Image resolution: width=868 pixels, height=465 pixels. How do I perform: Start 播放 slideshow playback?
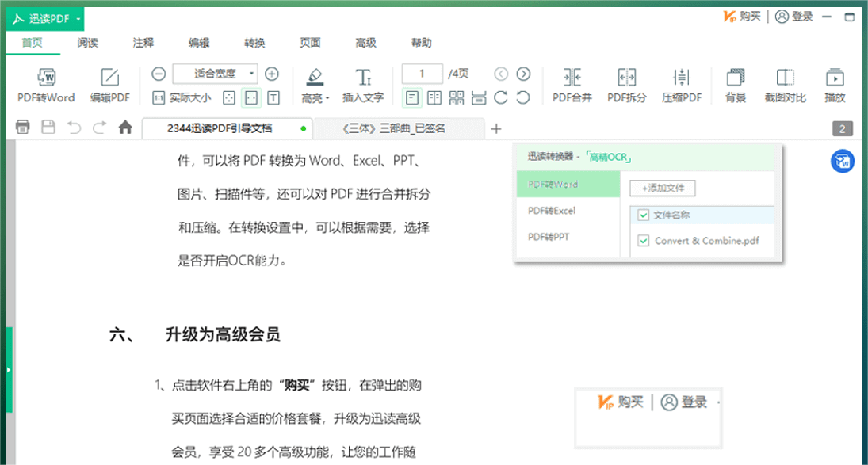click(x=835, y=85)
